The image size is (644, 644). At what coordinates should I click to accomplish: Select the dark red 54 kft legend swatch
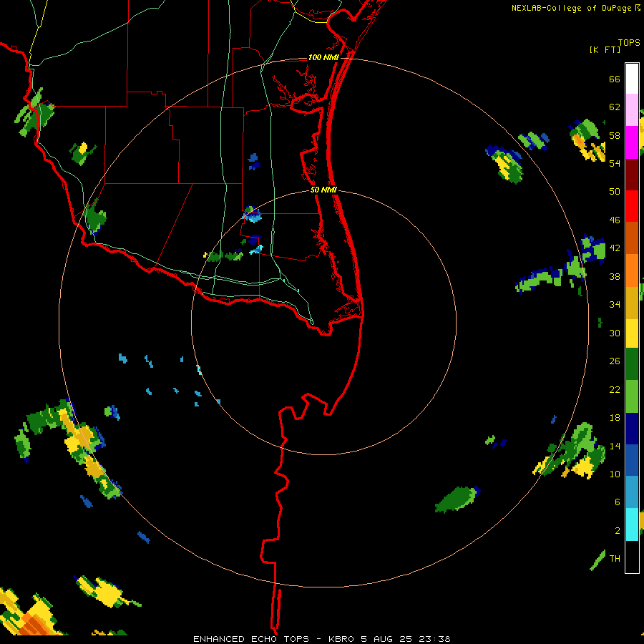[632, 174]
